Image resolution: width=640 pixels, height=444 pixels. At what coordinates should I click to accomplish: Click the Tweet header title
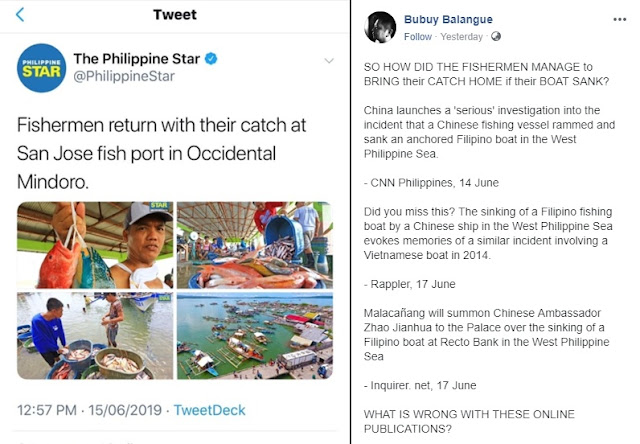click(174, 15)
